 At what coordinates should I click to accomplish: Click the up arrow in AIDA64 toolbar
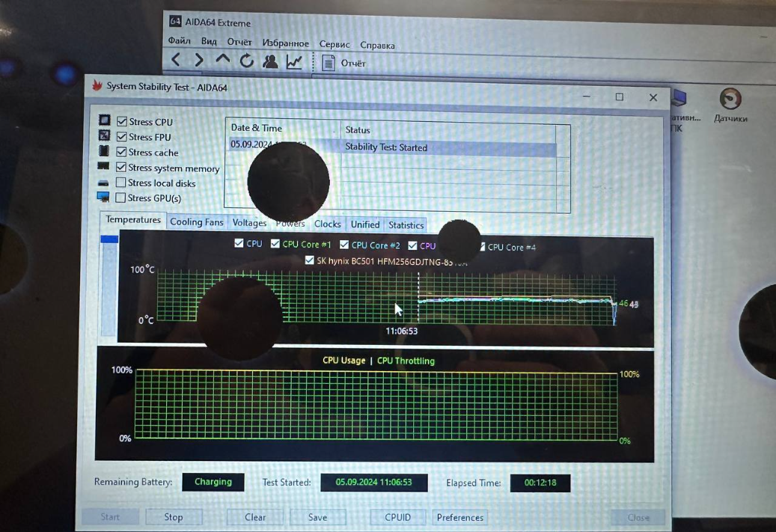pos(223,59)
